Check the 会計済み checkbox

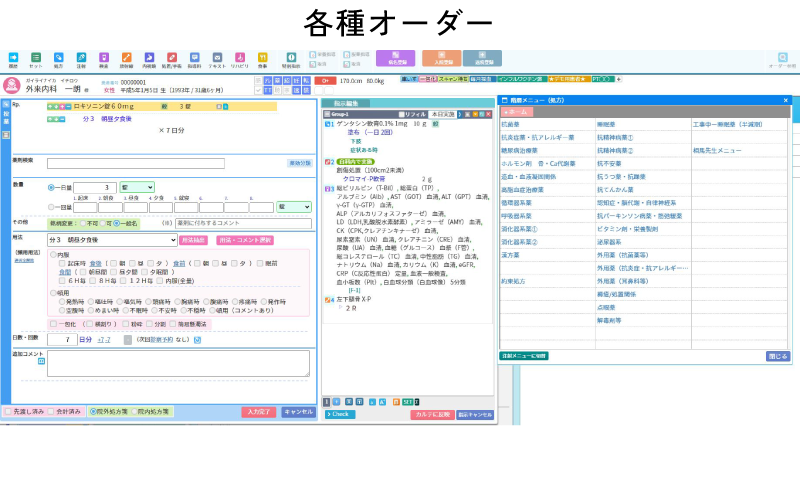[50, 411]
